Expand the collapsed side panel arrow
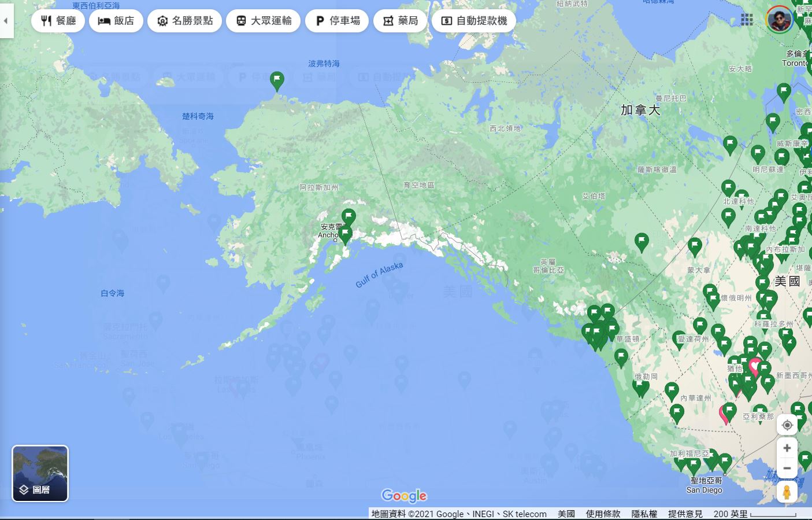The width and height of the screenshot is (812, 520). coord(6,21)
